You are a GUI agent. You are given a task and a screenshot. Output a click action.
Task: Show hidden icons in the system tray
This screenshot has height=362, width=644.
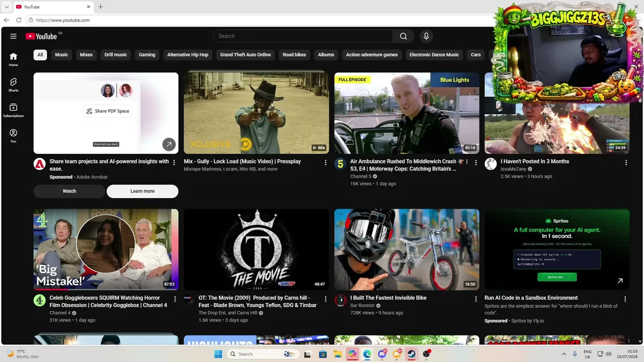coord(564,354)
